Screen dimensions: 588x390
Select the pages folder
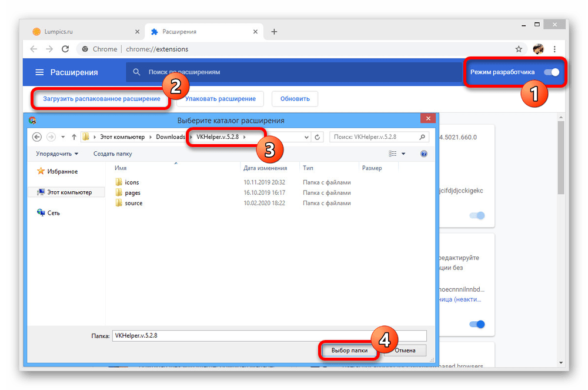point(128,193)
